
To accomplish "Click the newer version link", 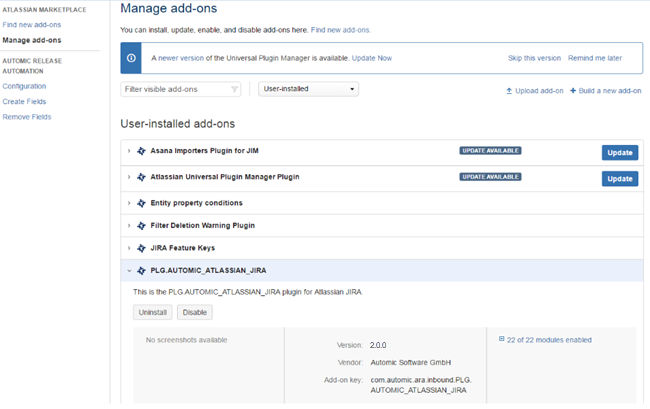I will pos(181,58).
